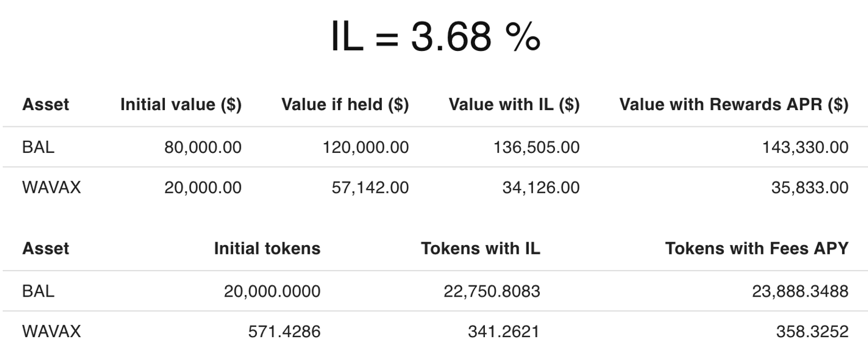Click the Initial tokens column header
Viewport: 868px width, 354px height.
(267, 249)
